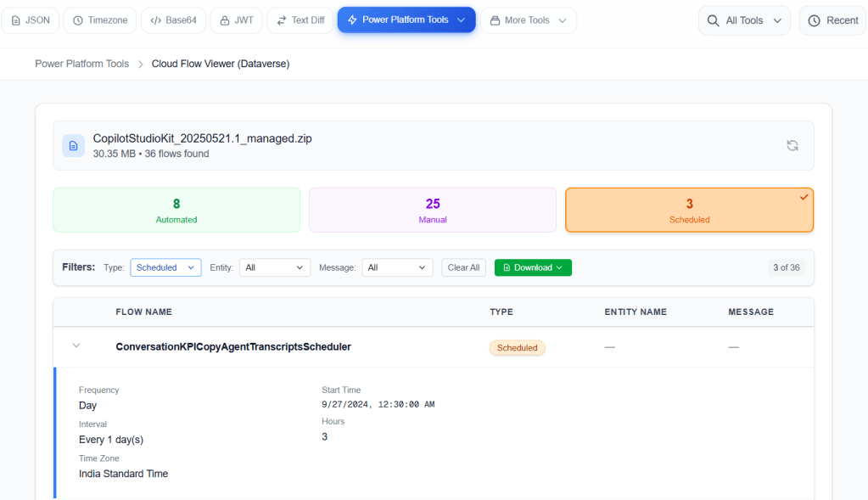This screenshot has width=868, height=500.
Task: Toggle the Automated flows filter card
Action: (x=176, y=210)
